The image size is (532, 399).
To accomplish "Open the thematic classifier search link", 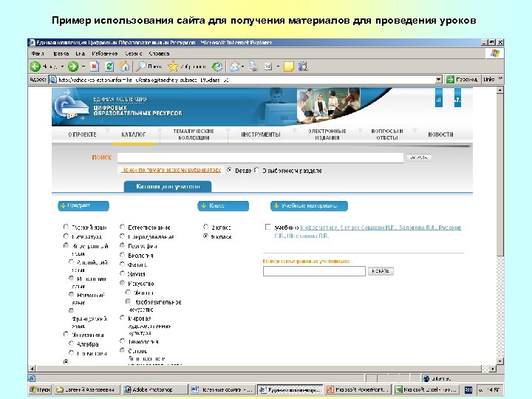I will tap(171, 170).
